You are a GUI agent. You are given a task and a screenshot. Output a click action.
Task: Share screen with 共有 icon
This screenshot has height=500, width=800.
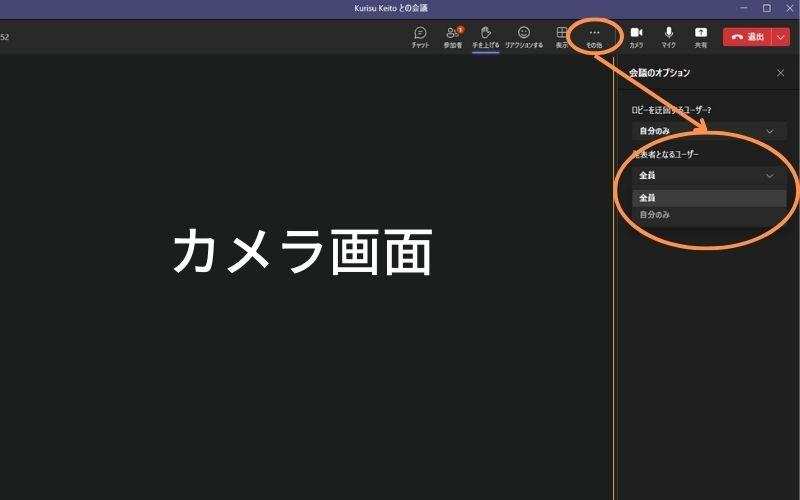click(701, 37)
